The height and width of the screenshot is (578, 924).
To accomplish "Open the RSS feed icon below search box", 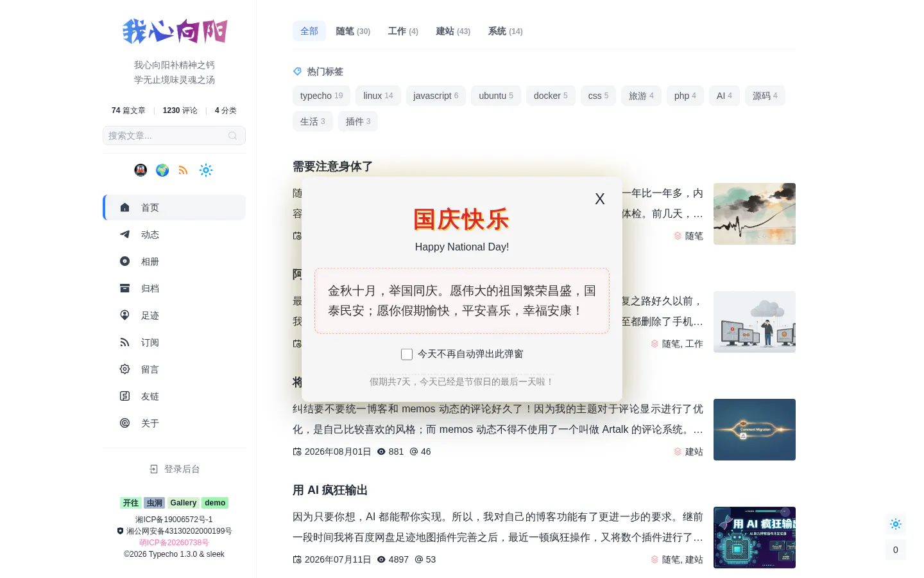I will pyautogui.click(x=184, y=170).
